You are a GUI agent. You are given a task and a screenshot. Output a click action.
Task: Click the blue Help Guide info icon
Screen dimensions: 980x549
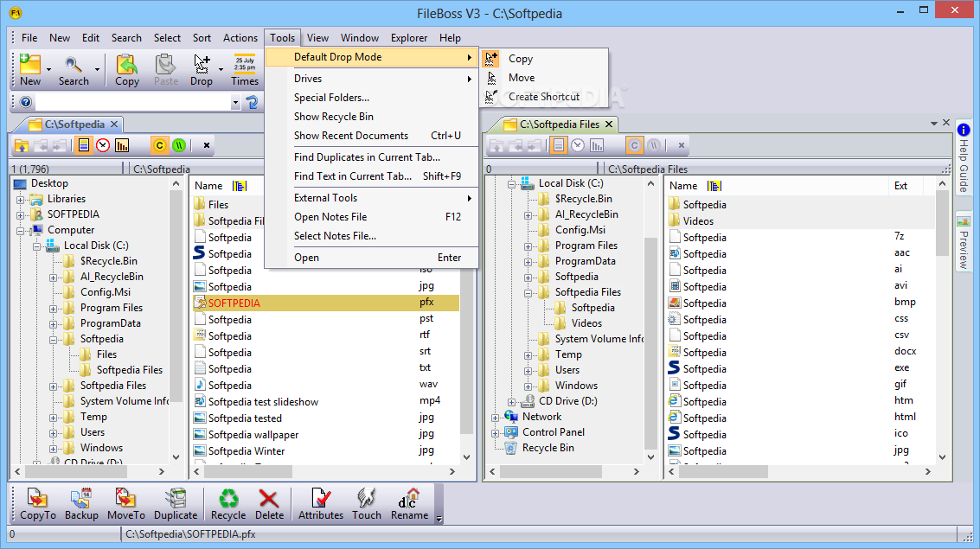(963, 130)
